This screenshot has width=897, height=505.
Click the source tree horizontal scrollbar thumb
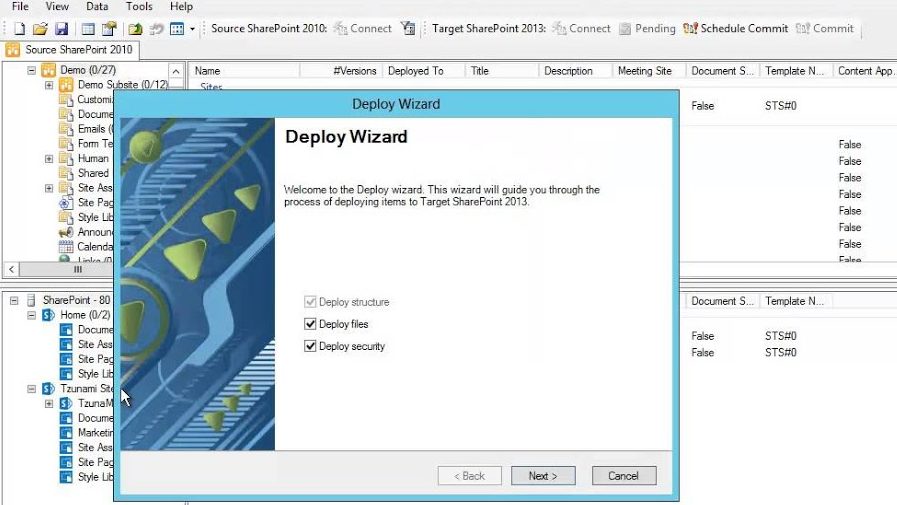[x=78, y=269]
